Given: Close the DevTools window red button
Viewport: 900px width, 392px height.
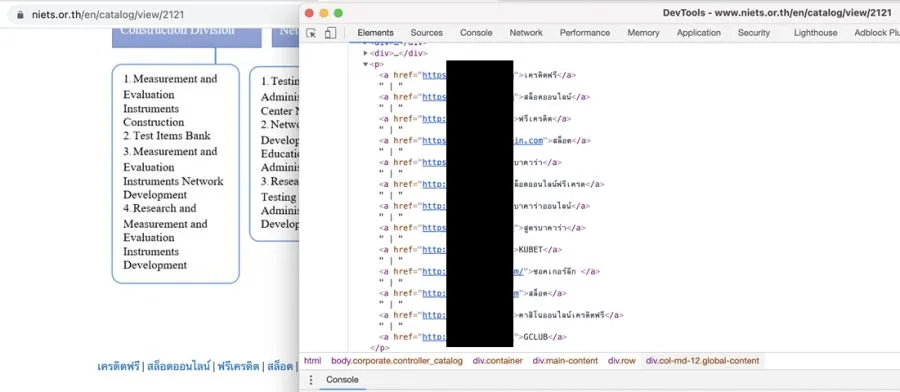Looking at the screenshot, I should (309, 13).
